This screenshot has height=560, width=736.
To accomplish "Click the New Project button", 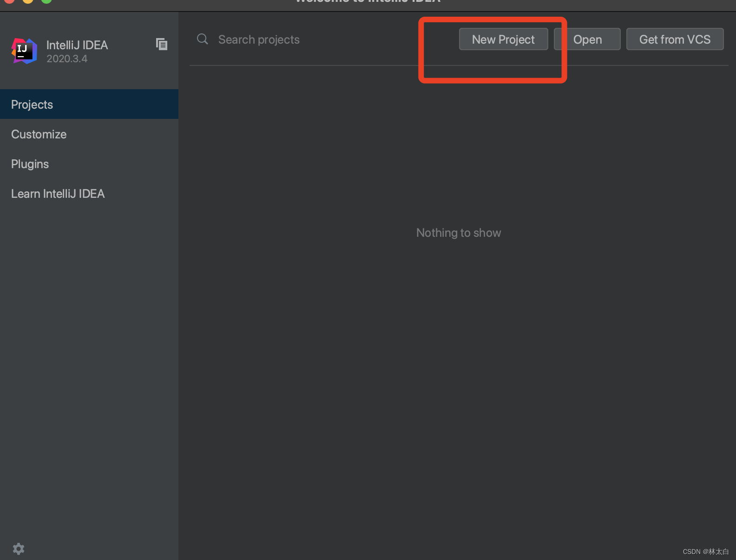I will click(503, 39).
